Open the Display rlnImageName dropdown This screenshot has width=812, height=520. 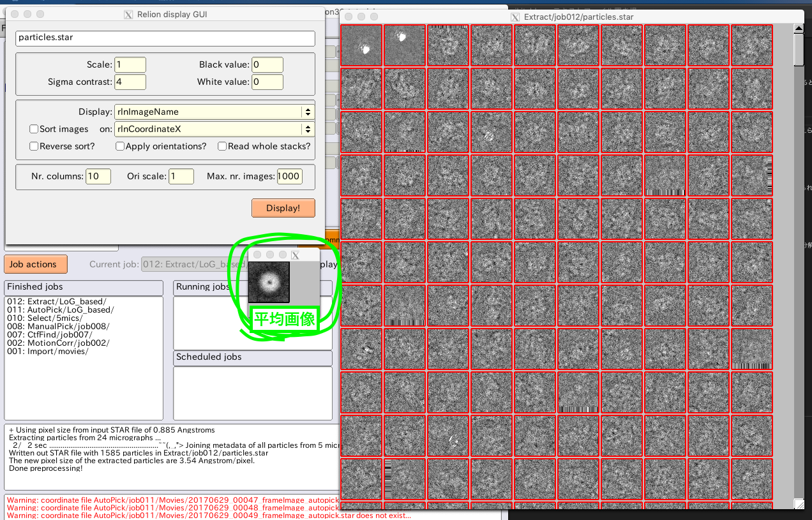coord(214,112)
